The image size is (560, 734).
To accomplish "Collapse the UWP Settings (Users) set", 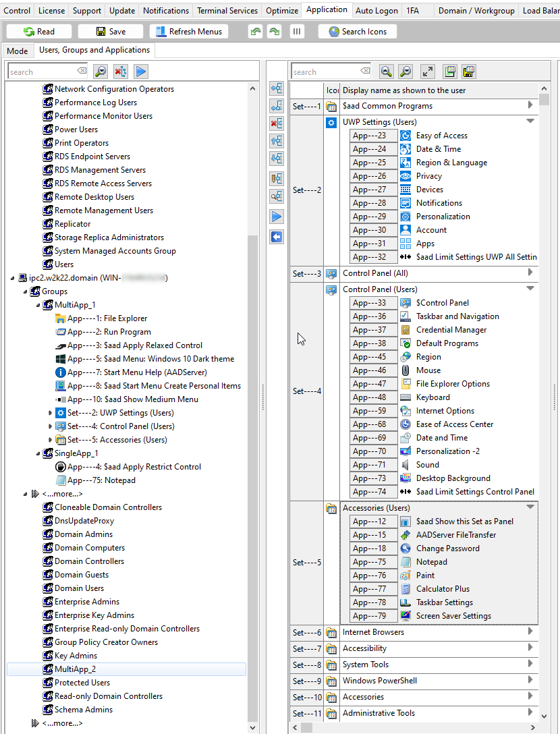I will [530, 121].
